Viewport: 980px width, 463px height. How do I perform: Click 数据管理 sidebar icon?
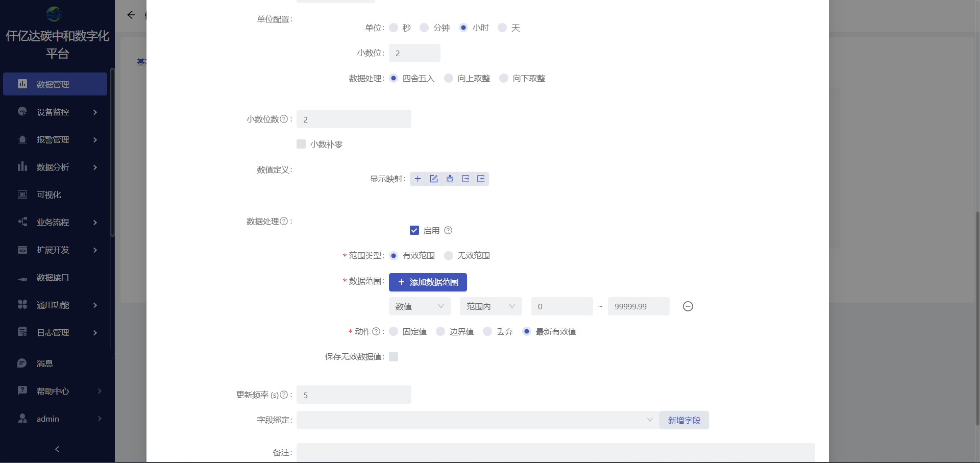pos(22,84)
